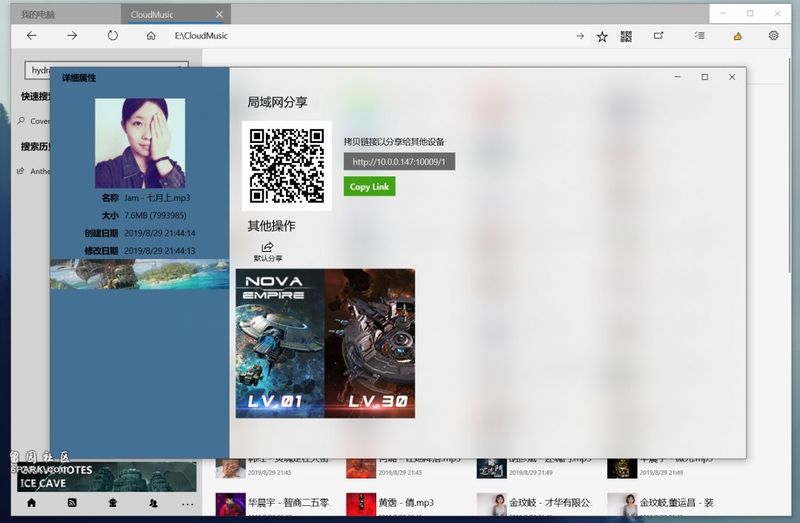
Task: Click the search box in sidebar
Action: click(x=106, y=70)
